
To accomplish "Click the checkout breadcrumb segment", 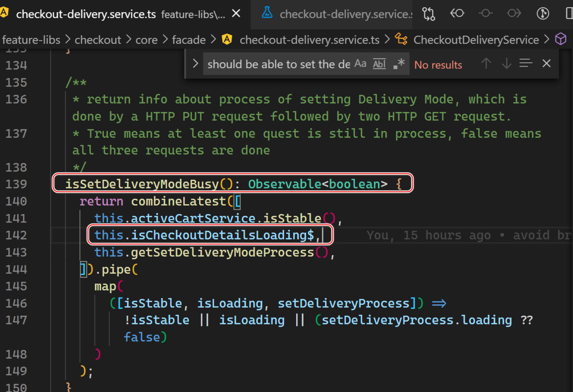I will [x=98, y=40].
